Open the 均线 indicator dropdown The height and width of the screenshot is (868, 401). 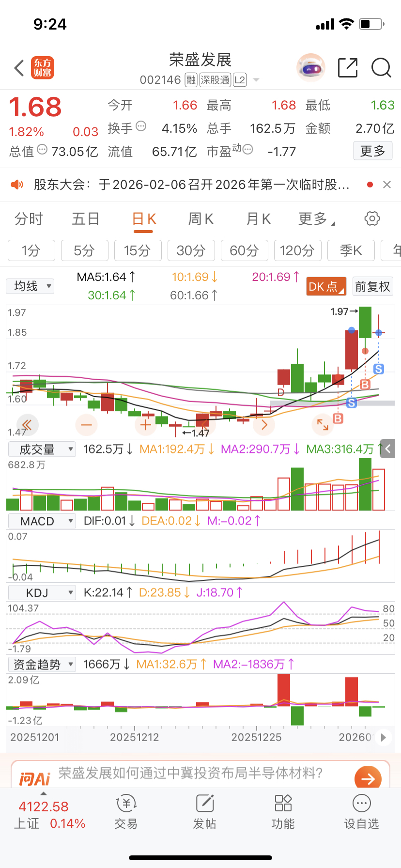(x=30, y=286)
